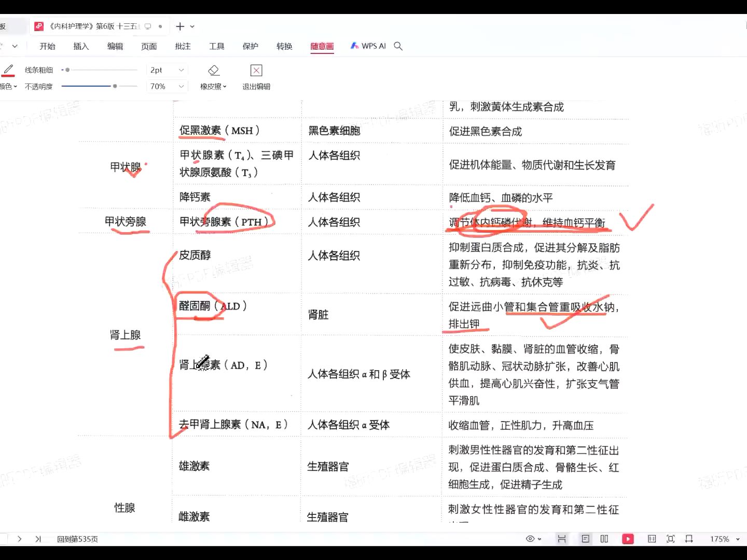The image size is (747, 560).
Task: Click the 人体各组织 α 受体 cell
Action: [349, 425]
